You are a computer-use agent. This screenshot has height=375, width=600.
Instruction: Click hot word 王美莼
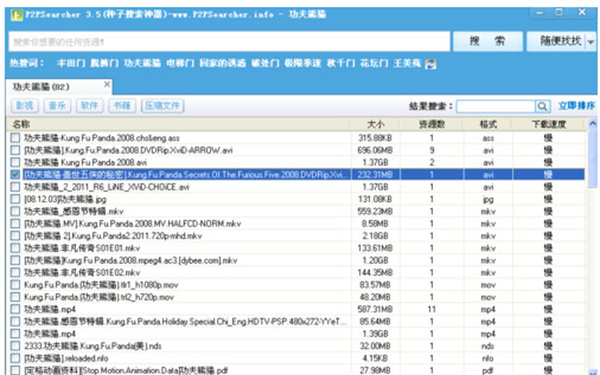click(x=408, y=63)
